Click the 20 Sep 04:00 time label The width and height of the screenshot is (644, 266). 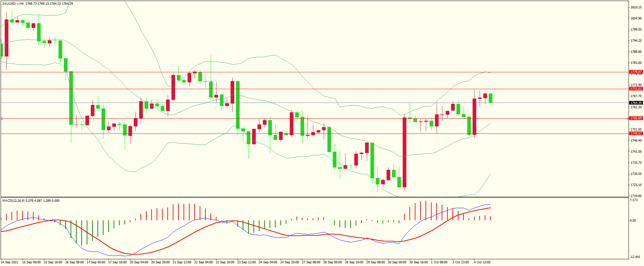coord(139,262)
